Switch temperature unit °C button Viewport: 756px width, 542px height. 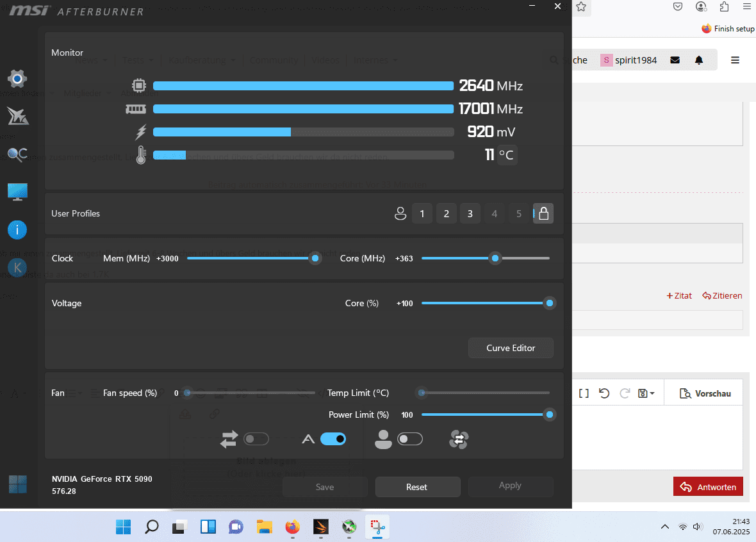click(x=507, y=155)
